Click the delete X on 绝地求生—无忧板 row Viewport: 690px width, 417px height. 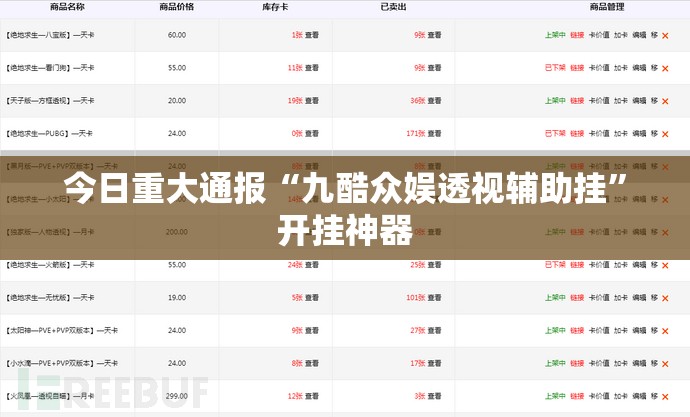coord(666,298)
